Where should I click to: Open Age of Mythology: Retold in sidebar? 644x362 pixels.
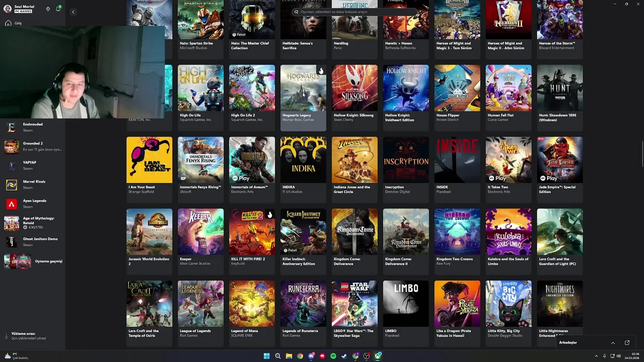[x=33, y=223]
